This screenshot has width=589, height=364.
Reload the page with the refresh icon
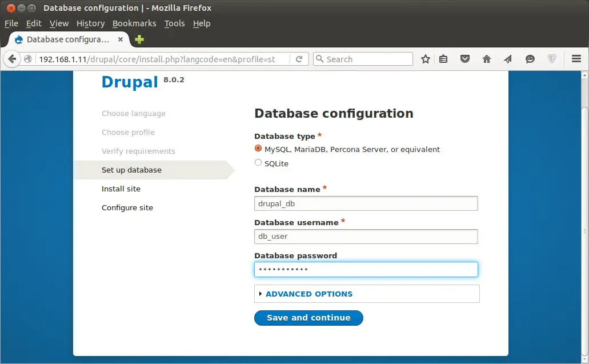tap(299, 59)
